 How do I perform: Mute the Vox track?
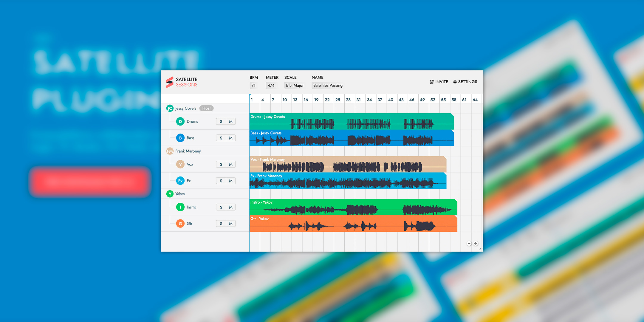click(231, 164)
